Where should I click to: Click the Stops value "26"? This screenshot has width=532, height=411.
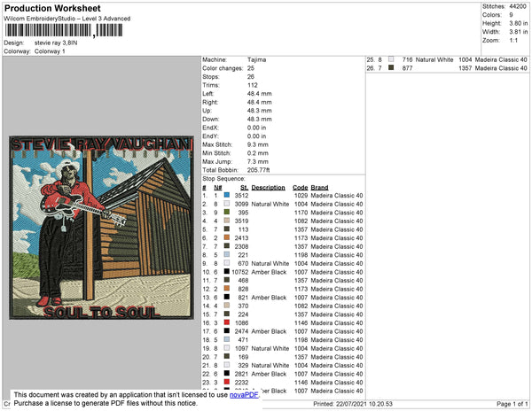[x=251, y=76]
